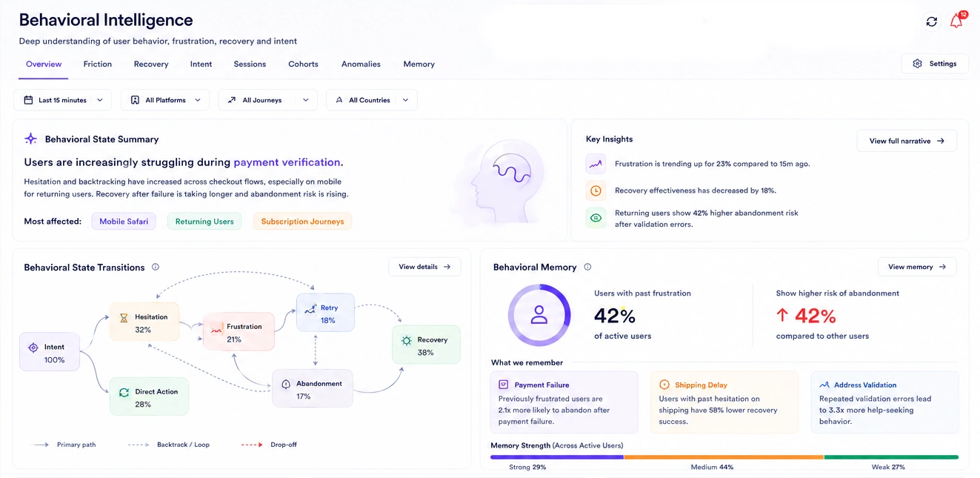Open Settings

935,64
